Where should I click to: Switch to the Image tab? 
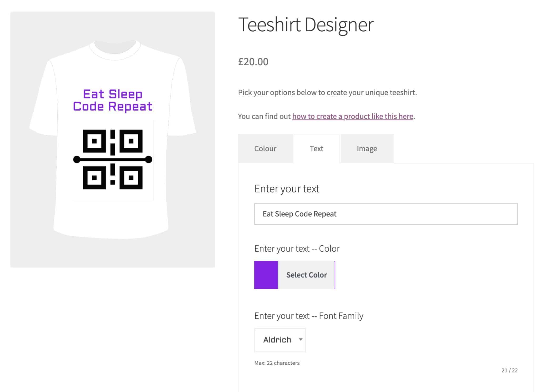pos(367,148)
